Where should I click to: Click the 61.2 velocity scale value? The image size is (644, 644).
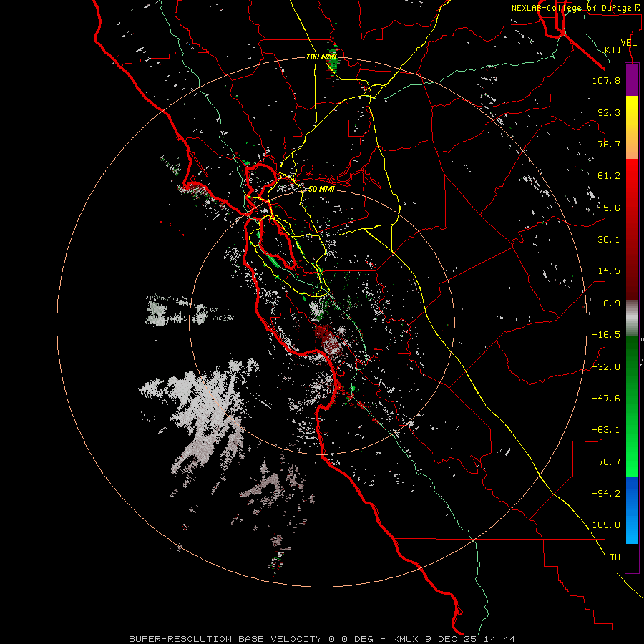tap(609, 176)
